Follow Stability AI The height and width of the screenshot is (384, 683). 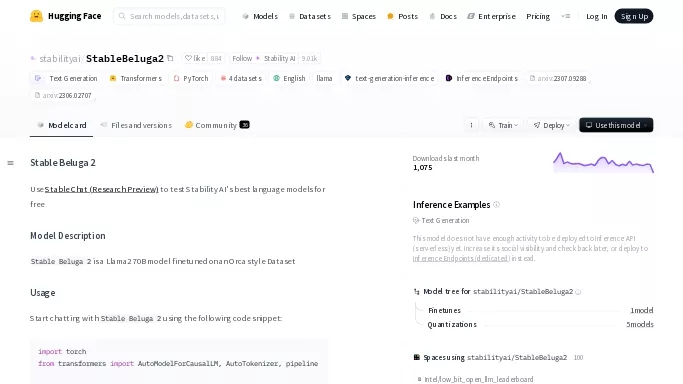coord(264,58)
